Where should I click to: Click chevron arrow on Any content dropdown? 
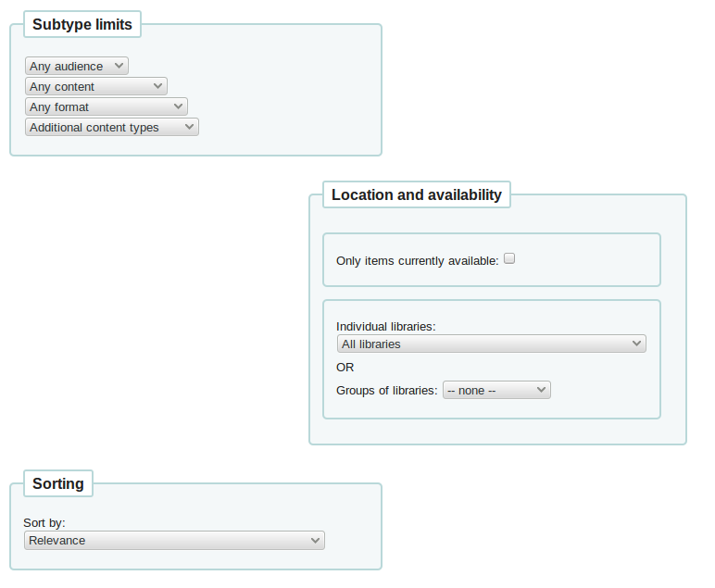pyautogui.click(x=157, y=87)
